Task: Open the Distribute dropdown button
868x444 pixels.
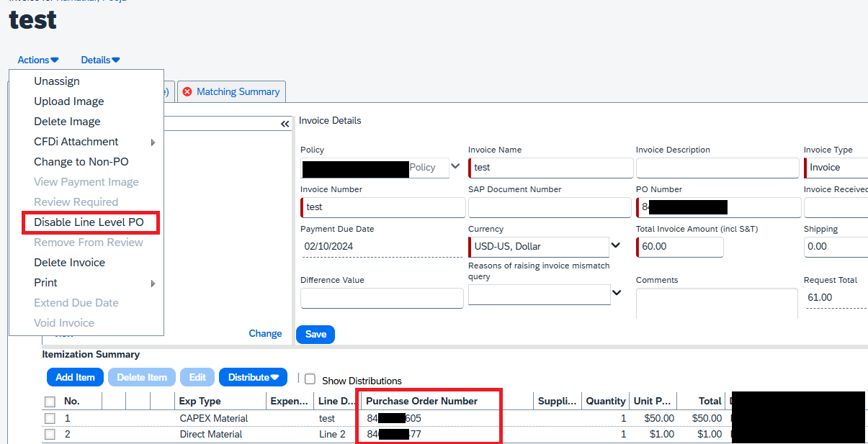Action: pyautogui.click(x=253, y=377)
